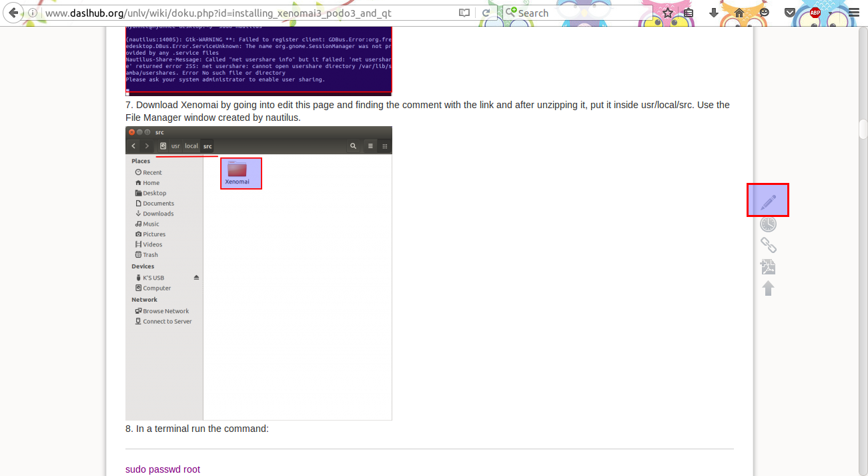Open the Firefox hamburger menu

[x=854, y=13]
